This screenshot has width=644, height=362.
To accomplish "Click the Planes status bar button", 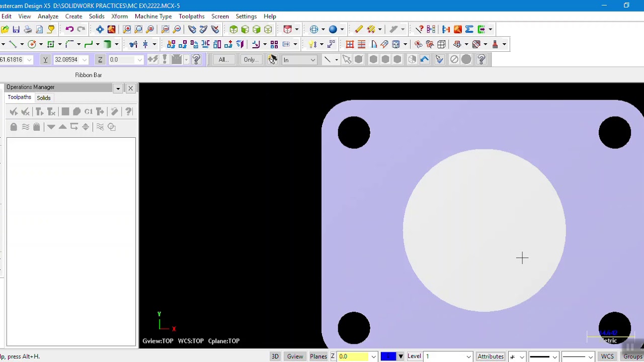I will point(318,356).
